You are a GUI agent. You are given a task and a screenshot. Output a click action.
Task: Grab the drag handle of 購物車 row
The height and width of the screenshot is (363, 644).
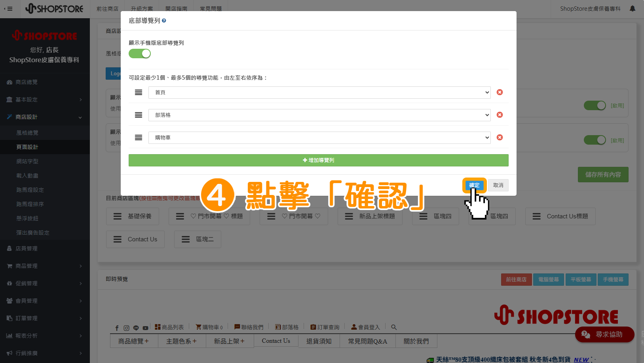(x=139, y=138)
